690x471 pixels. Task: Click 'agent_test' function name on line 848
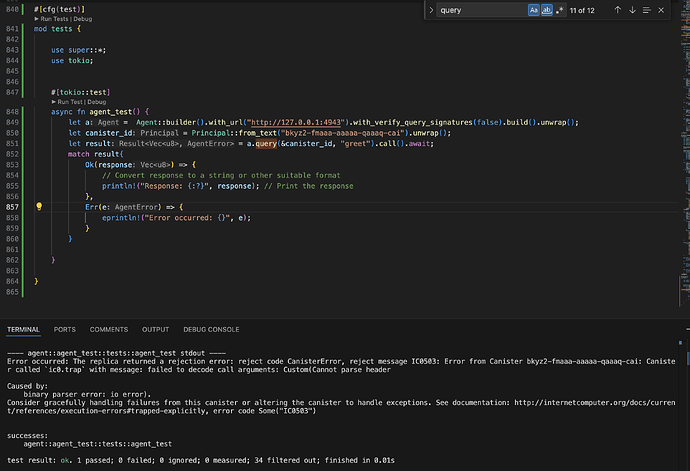point(110,112)
